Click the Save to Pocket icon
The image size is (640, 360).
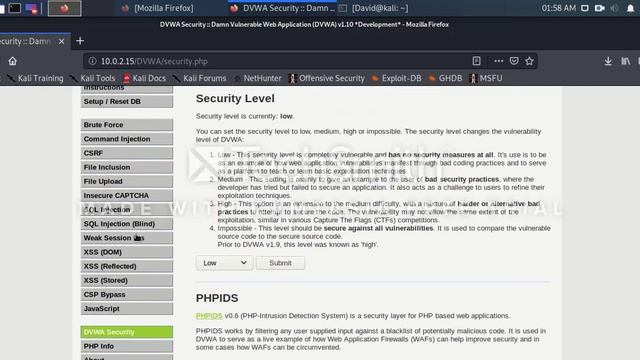pos(514,61)
